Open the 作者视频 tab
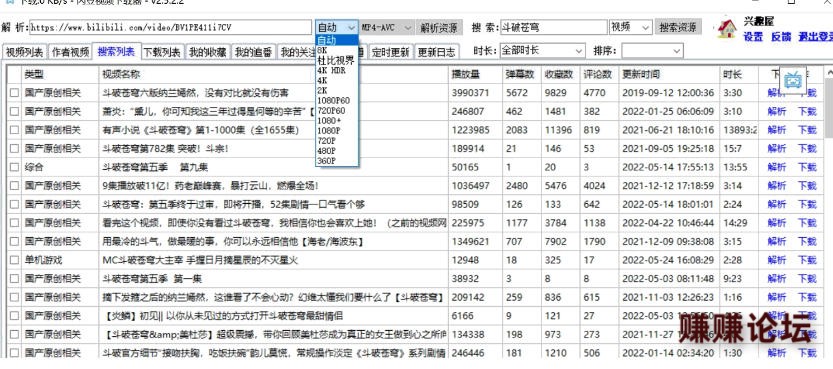This screenshot has width=833, height=369. click(70, 52)
